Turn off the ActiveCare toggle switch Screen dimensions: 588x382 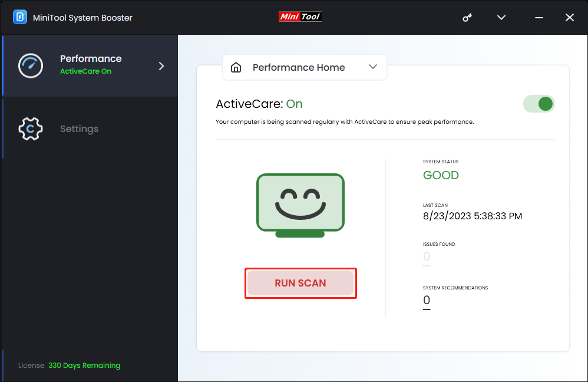539,104
